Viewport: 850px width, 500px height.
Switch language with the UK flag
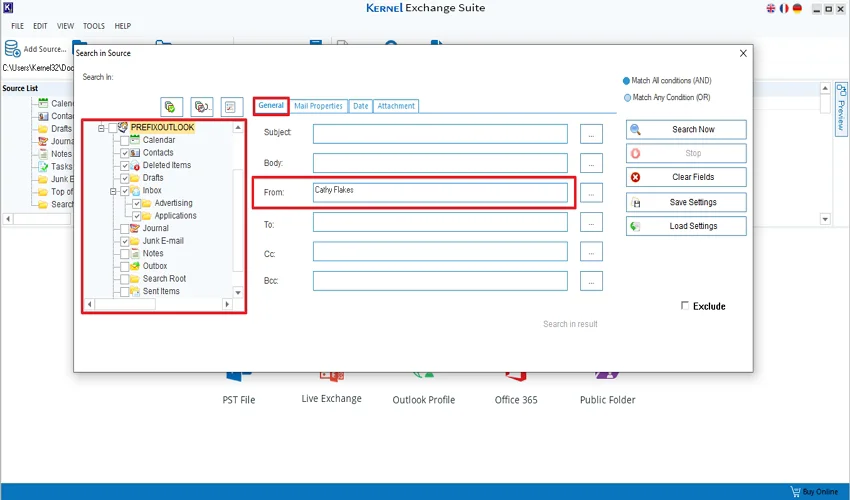click(x=771, y=8)
